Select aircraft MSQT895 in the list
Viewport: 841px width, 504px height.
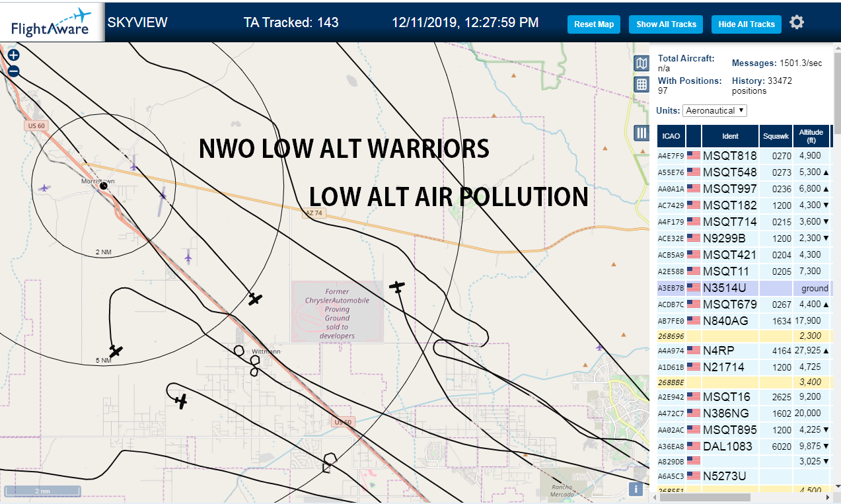(744, 430)
